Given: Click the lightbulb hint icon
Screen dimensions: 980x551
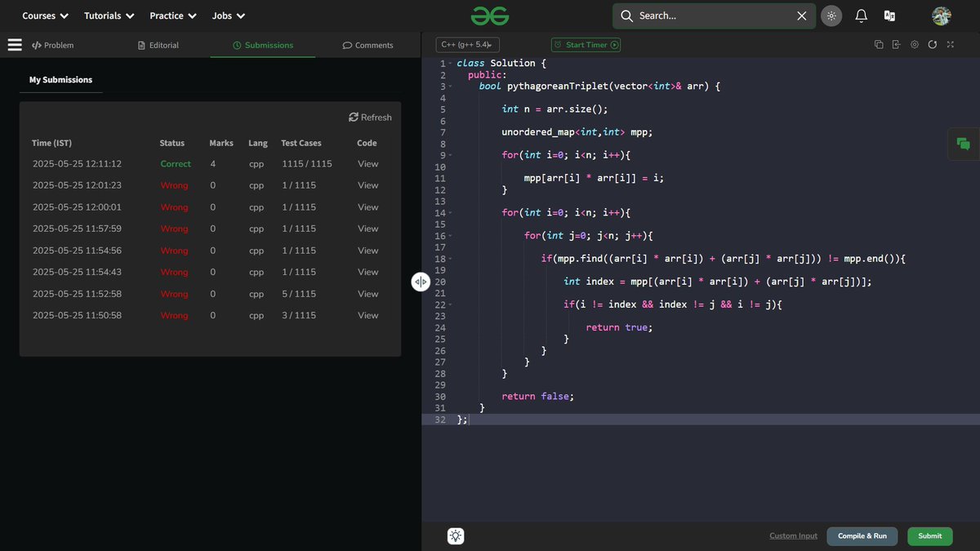Looking at the screenshot, I should [x=456, y=536].
